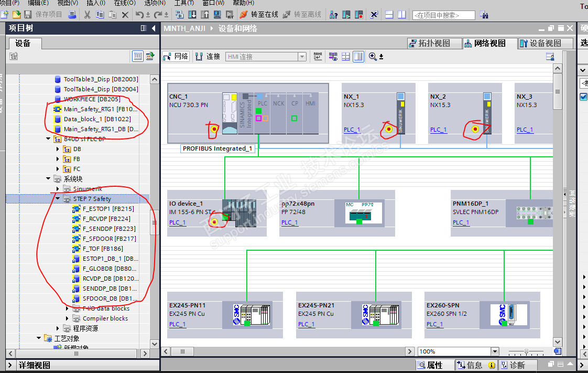Expand the FC folder in project tree

click(x=58, y=169)
